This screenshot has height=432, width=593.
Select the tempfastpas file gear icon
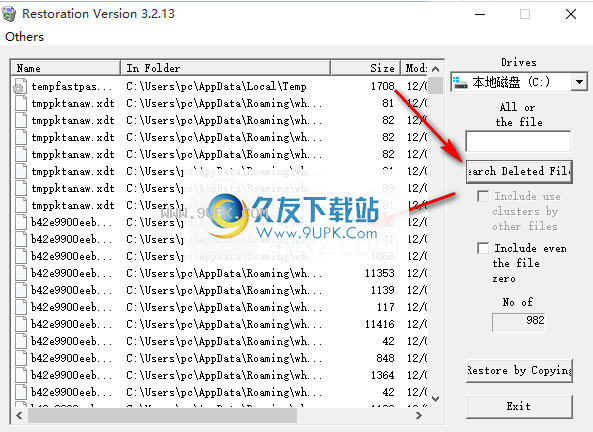point(20,86)
